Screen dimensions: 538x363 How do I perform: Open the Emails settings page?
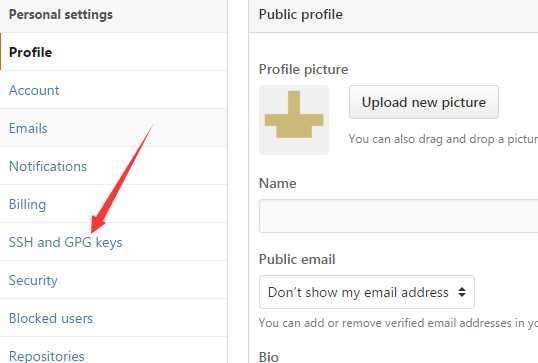(x=113, y=128)
